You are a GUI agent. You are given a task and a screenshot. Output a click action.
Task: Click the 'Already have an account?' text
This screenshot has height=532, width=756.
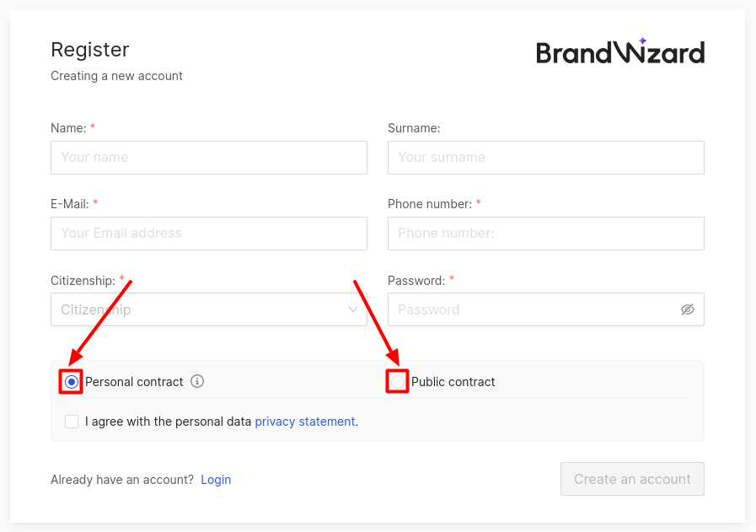tap(122, 480)
